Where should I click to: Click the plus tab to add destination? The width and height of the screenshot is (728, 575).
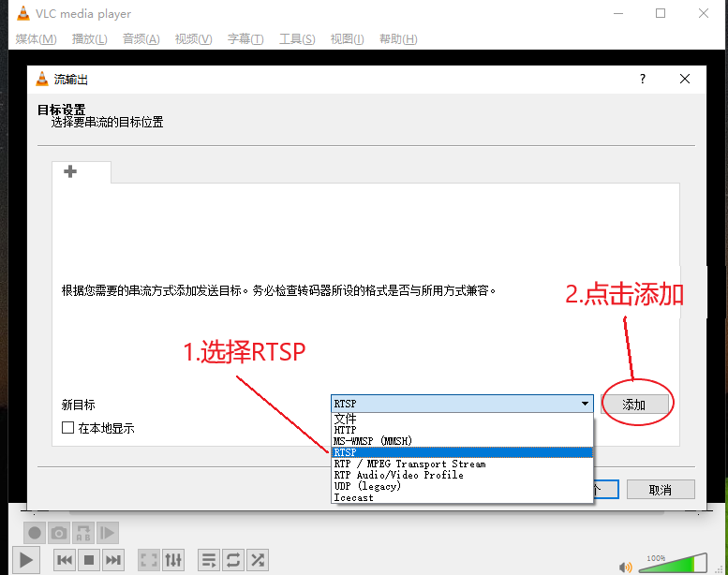pos(70,171)
